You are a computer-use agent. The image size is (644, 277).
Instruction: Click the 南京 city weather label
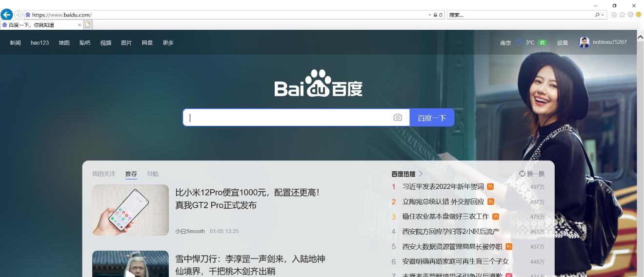[x=506, y=43]
